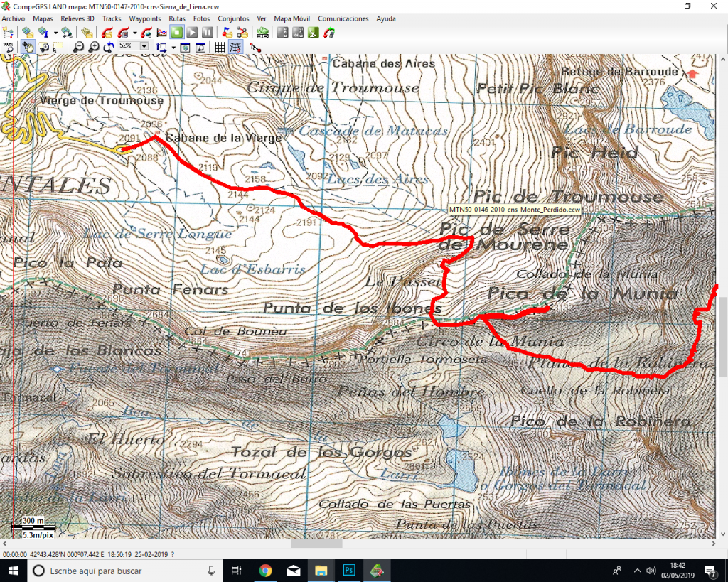The height and width of the screenshot is (582, 728).
Task: Open the 52% zoom level dropdown
Action: click(144, 48)
